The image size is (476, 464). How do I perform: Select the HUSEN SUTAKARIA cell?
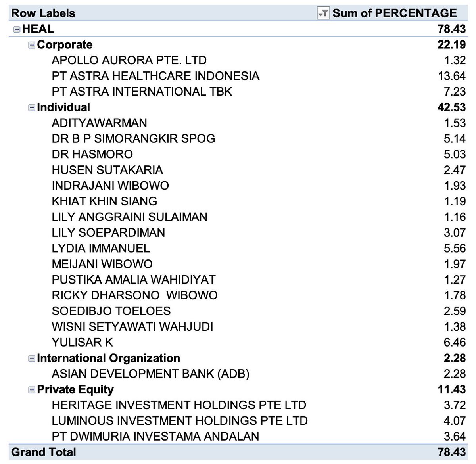tap(107, 170)
